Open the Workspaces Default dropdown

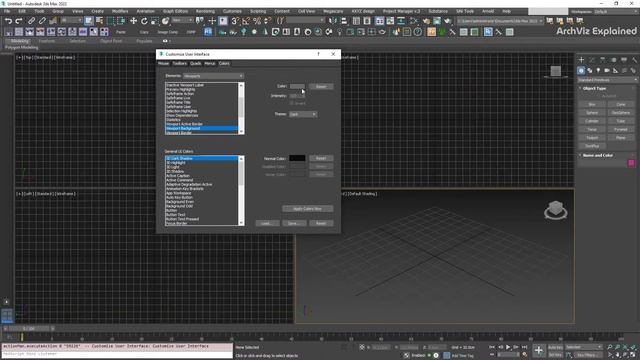(616, 12)
